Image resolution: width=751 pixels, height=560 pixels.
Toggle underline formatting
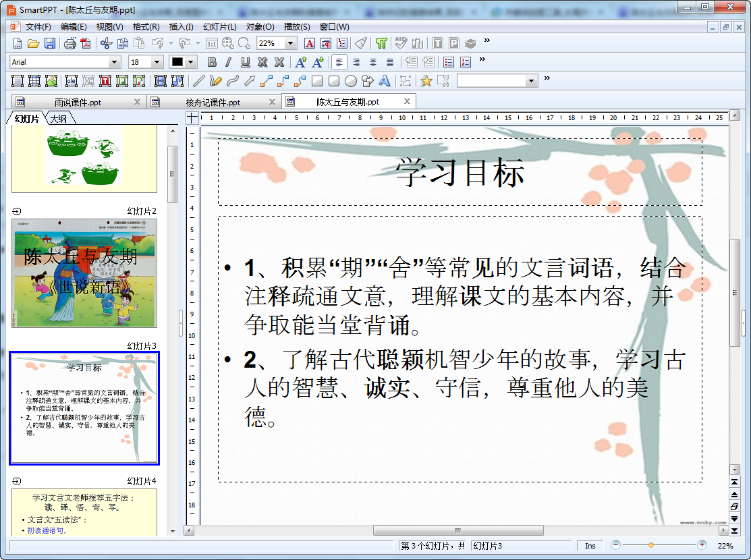[x=245, y=62]
